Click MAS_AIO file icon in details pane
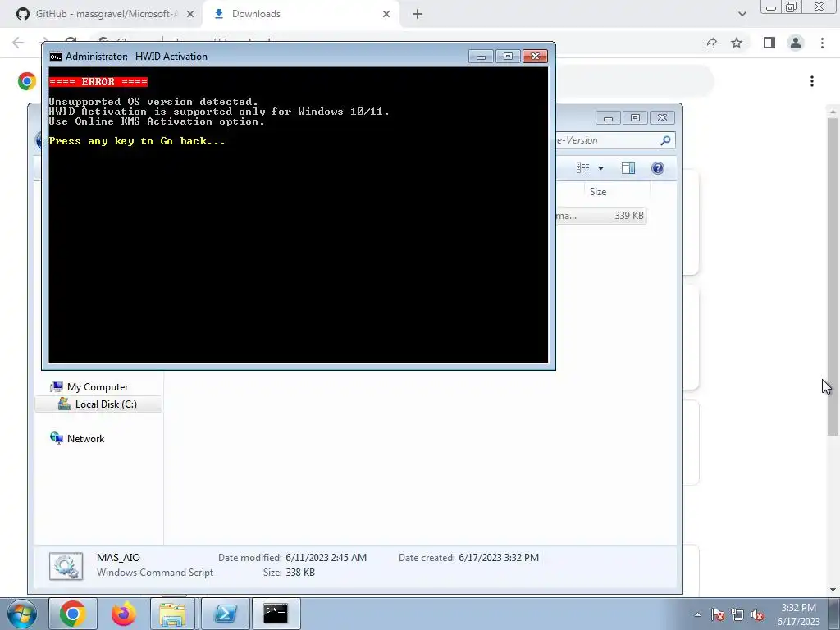 coord(66,566)
